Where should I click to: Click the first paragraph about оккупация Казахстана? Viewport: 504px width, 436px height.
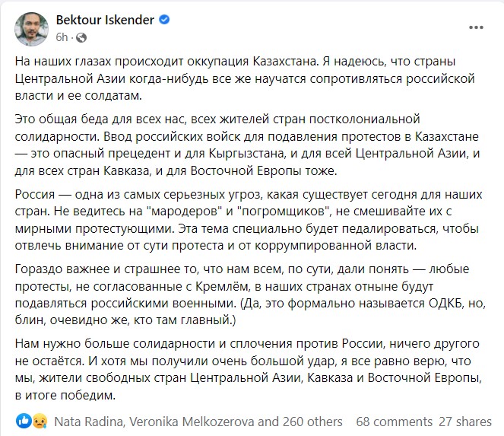[245, 78]
